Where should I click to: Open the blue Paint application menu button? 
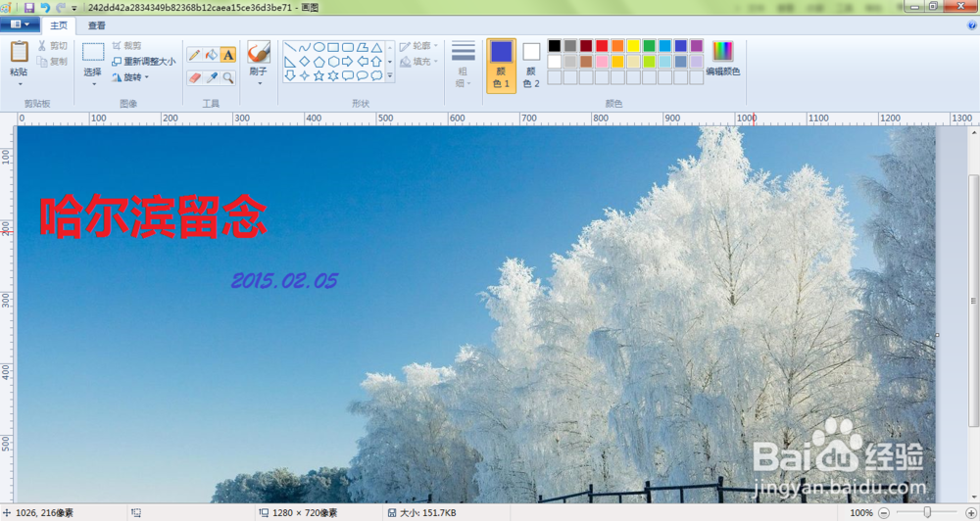click(x=21, y=24)
